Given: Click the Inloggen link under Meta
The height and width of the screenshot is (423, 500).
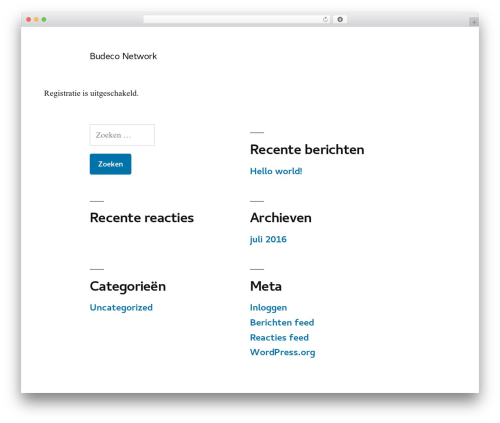Looking at the screenshot, I should coord(268,308).
